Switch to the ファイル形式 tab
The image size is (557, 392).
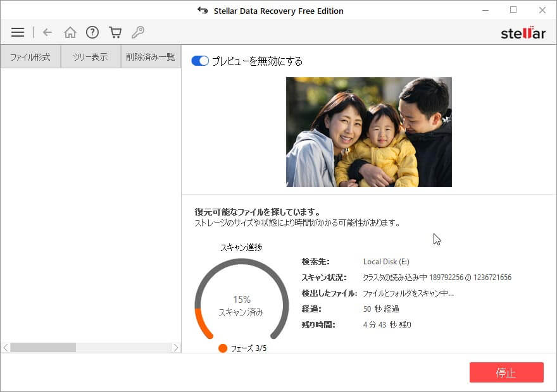click(x=30, y=57)
